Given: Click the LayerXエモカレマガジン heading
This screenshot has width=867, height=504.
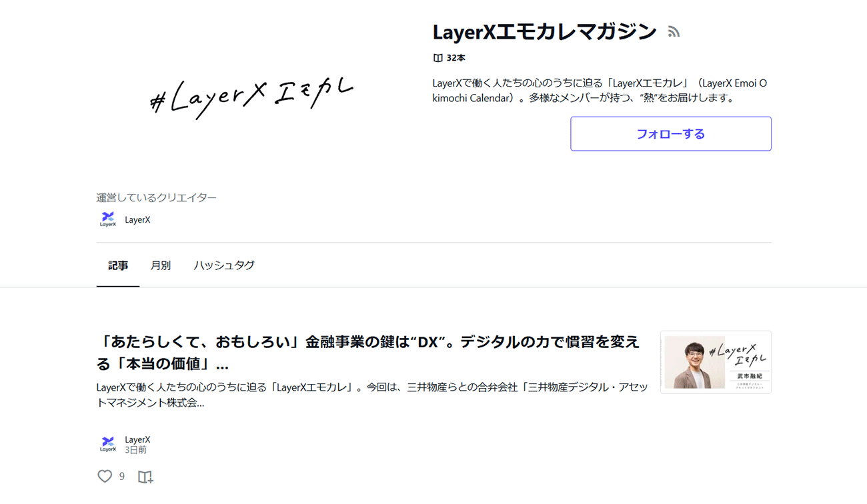Looking at the screenshot, I should point(544,31).
